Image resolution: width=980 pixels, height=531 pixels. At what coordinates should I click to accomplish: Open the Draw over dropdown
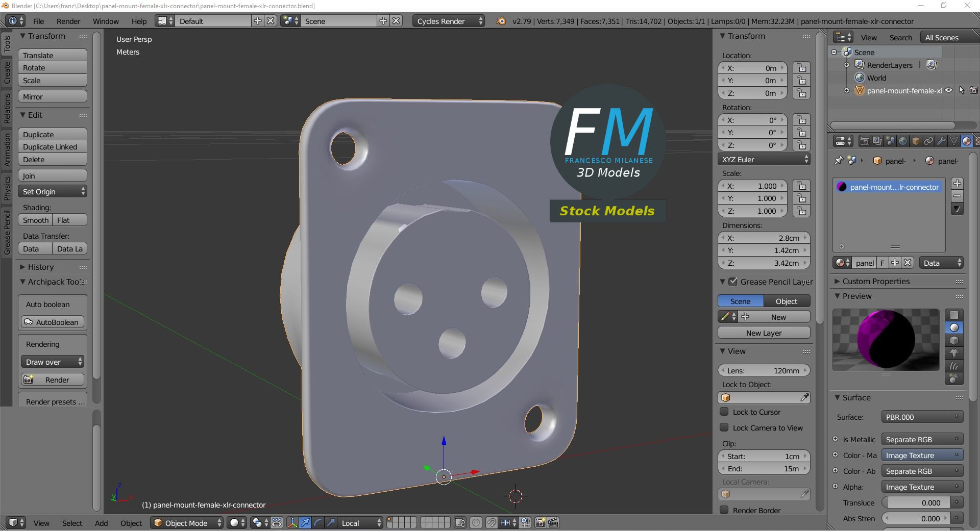pos(53,362)
